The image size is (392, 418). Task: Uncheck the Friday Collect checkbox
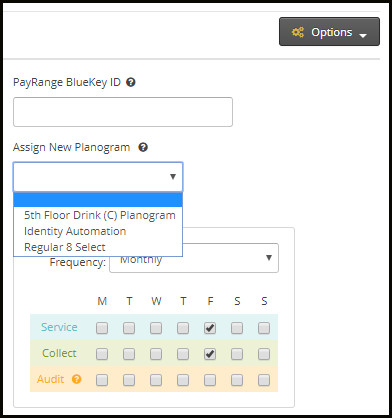click(210, 354)
